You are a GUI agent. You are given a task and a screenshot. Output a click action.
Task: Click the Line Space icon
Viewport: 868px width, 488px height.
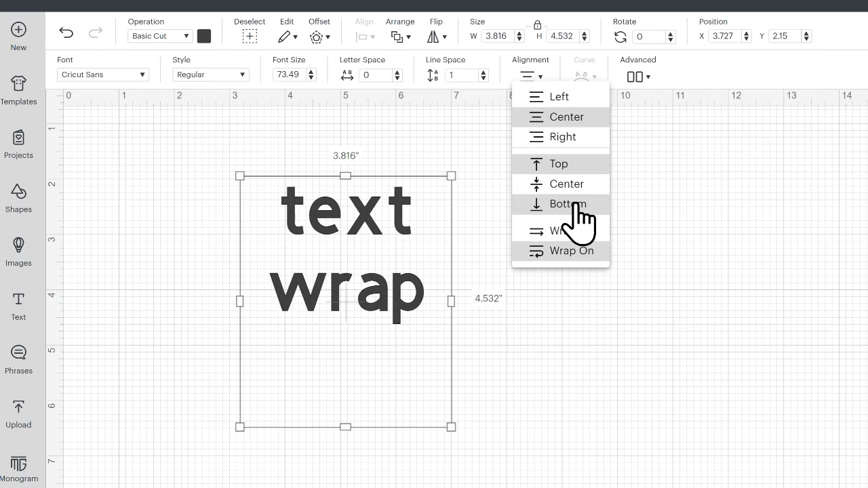tap(433, 75)
